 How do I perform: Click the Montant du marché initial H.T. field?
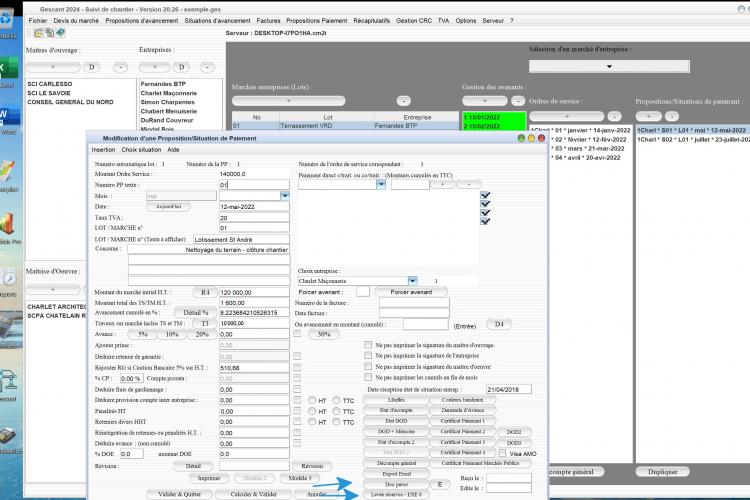coord(254,292)
